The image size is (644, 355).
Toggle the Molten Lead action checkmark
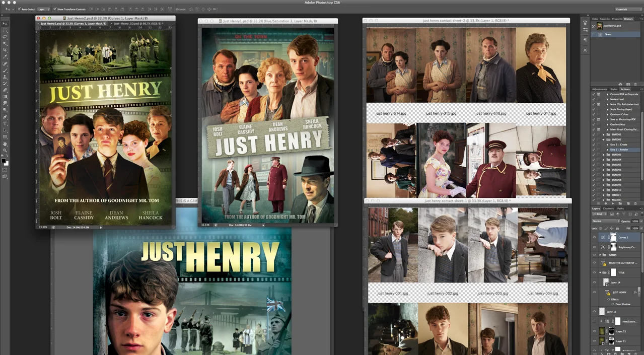click(593, 99)
